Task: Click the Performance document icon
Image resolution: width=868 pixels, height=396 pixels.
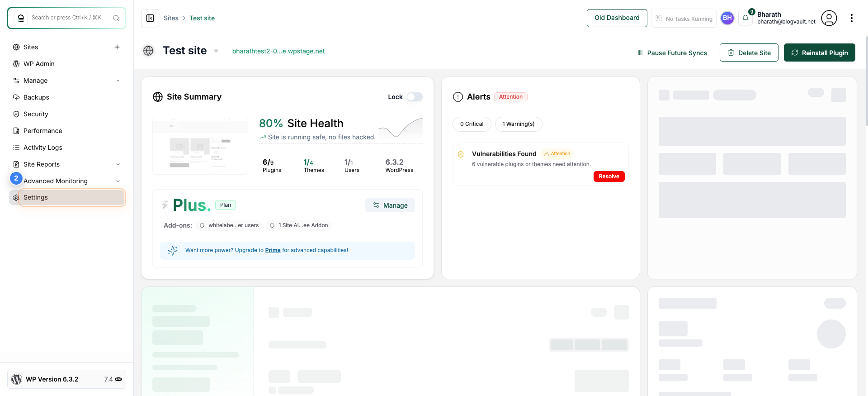Action: [x=16, y=131]
